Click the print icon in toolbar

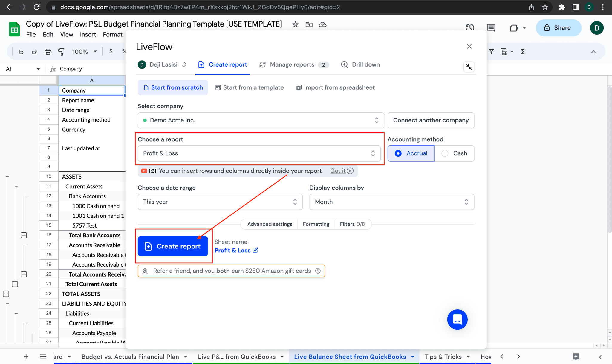[x=48, y=52]
